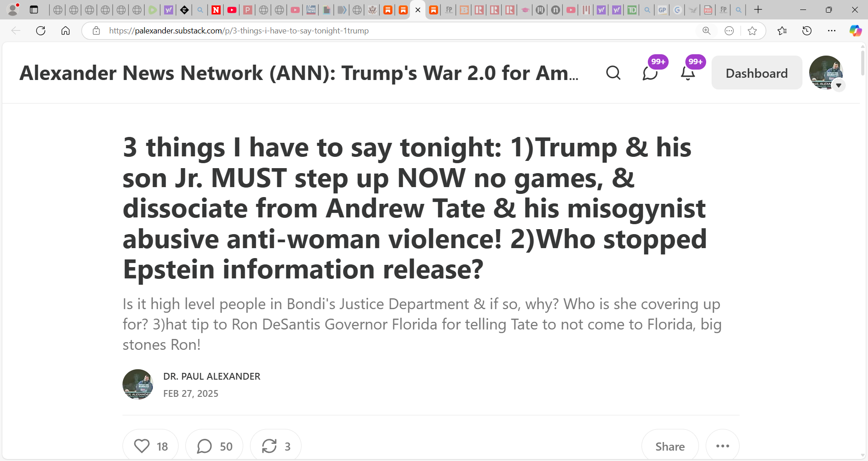
Task: Open a new tab with plus button
Action: (758, 9)
